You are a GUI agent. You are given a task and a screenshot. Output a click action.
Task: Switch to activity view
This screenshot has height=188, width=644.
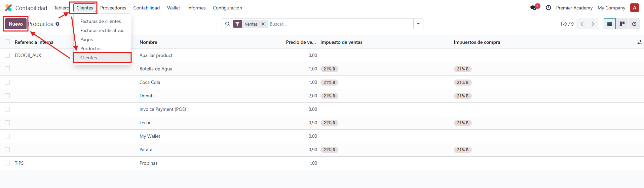pyautogui.click(x=634, y=24)
